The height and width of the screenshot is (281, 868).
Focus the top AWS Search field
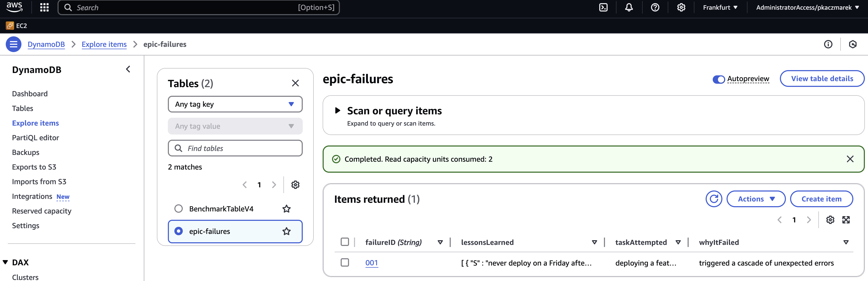(x=199, y=7)
